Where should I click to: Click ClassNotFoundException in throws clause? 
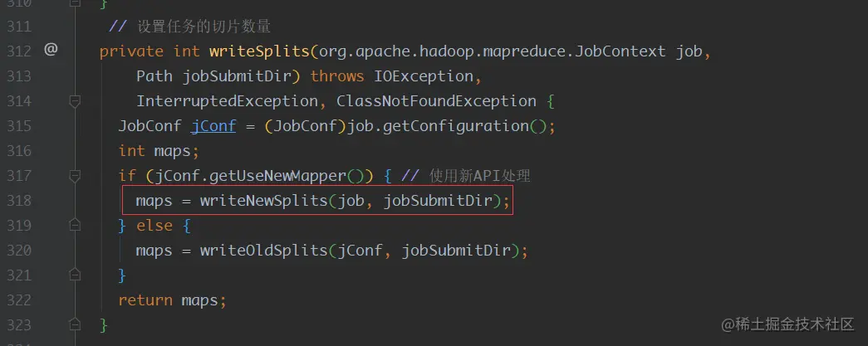(x=436, y=101)
